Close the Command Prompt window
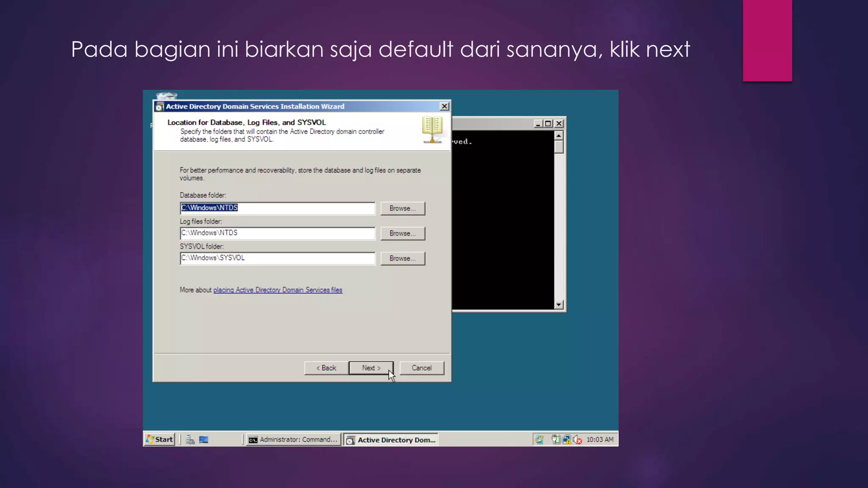Image resolution: width=868 pixels, height=488 pixels. coord(559,124)
